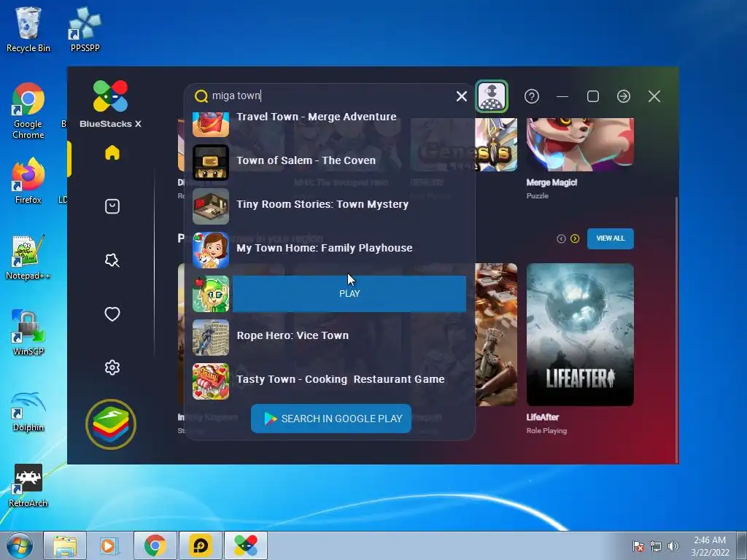Click the network tray icon
This screenshot has height=560, width=747.
pos(656,546)
